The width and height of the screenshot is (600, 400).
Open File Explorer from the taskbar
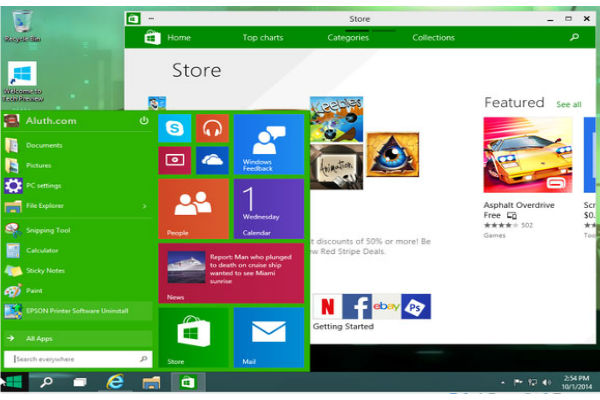pyautogui.click(x=151, y=382)
